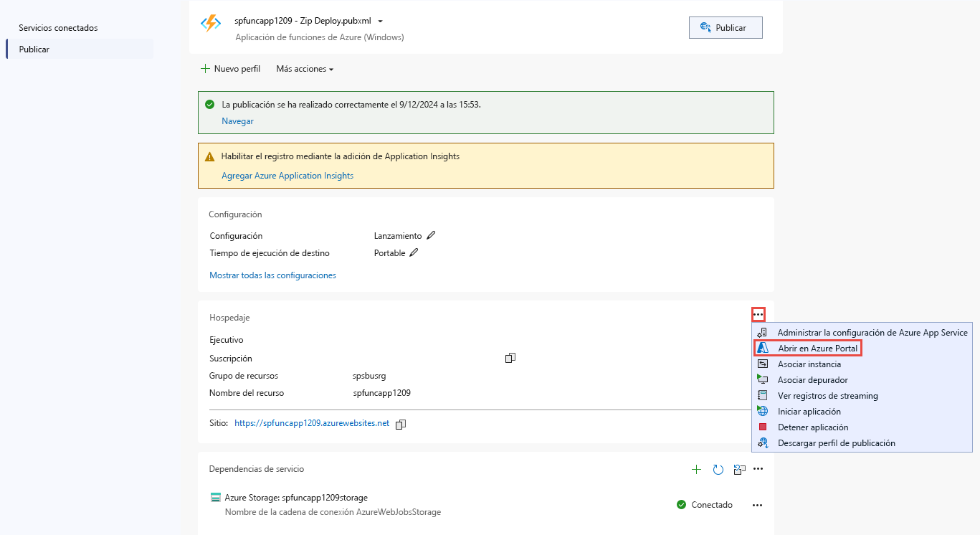Click the resource group value spsbusrg
Screen dimensions: 980x535
pos(369,376)
